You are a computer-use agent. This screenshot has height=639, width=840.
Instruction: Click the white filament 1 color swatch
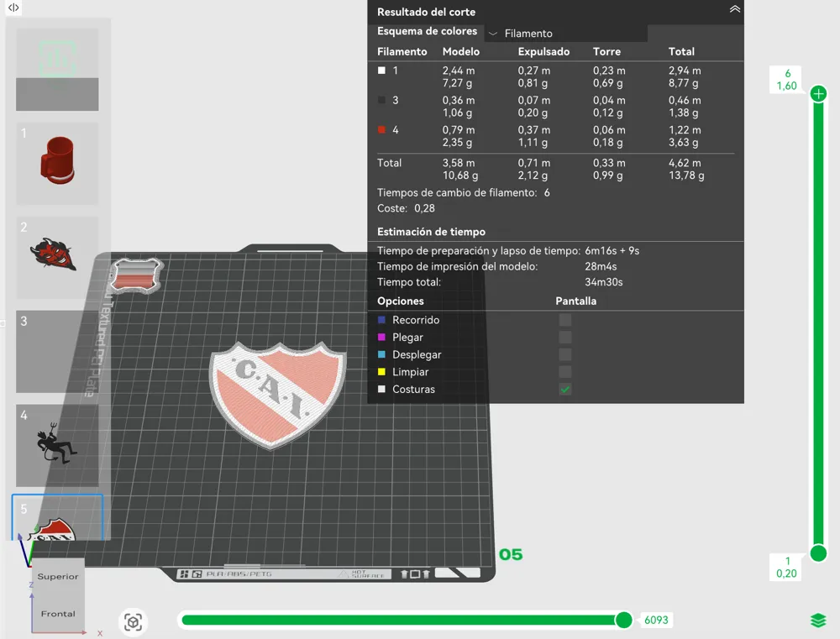(x=381, y=71)
